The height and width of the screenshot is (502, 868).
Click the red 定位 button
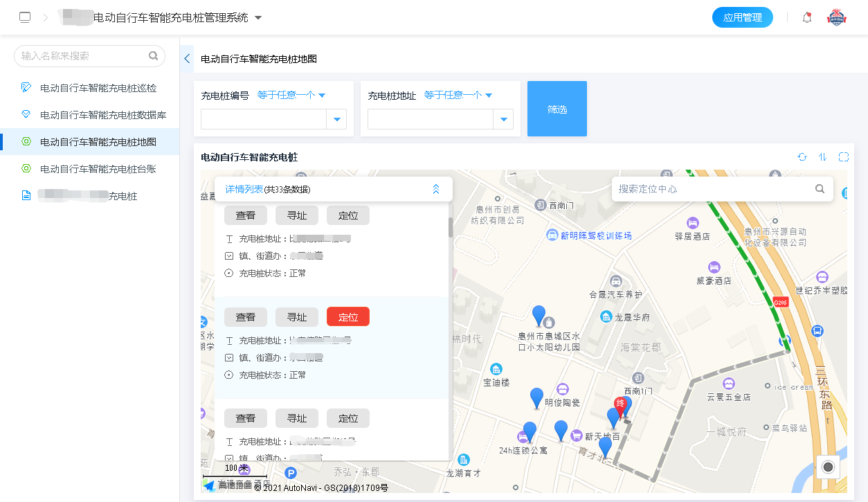pos(347,317)
